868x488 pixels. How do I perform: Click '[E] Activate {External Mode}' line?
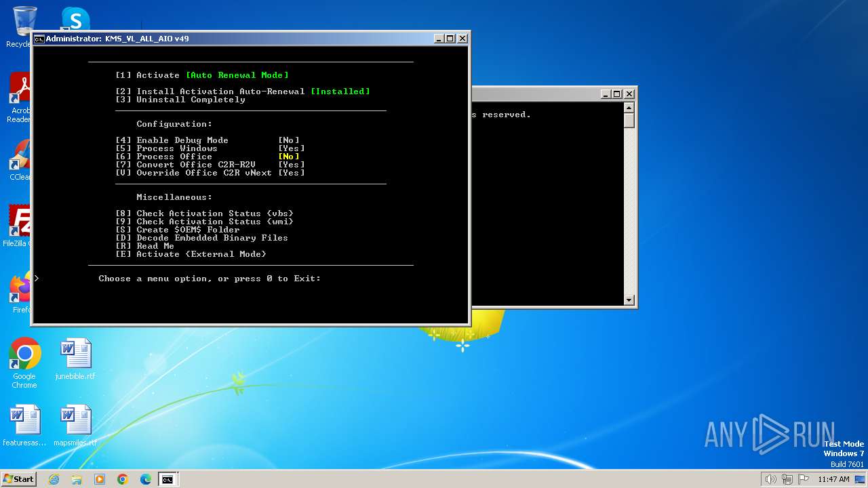(x=191, y=254)
